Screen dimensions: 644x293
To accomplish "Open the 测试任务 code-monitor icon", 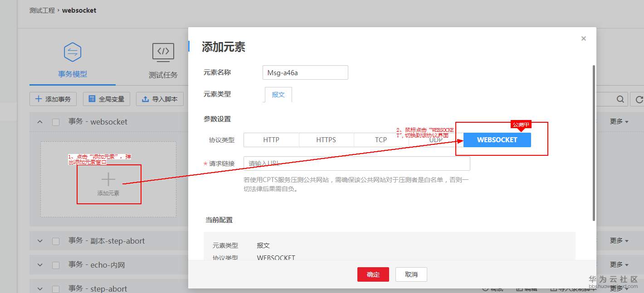I will point(163,53).
